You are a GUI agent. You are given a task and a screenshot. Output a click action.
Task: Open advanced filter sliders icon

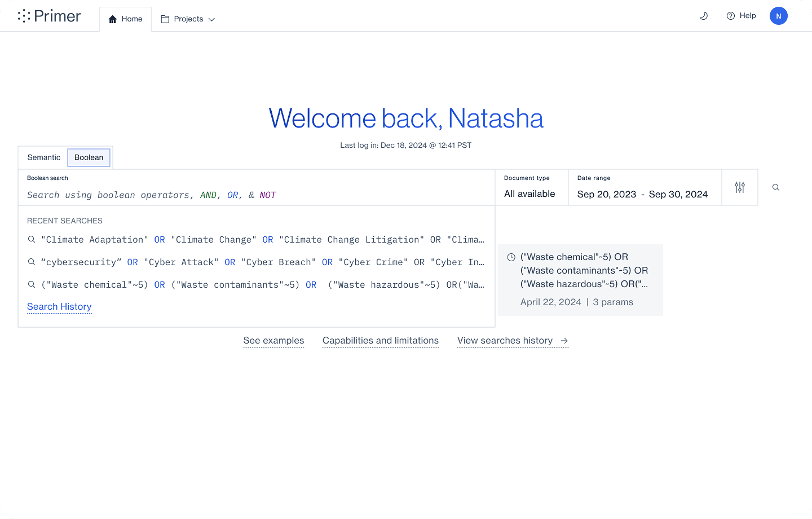740,187
